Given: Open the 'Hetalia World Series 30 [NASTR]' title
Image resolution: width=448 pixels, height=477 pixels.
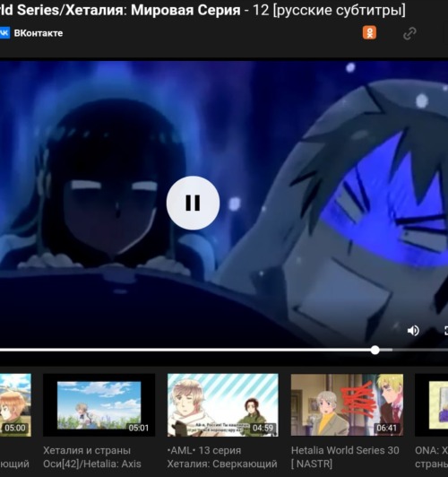Looking at the screenshot, I should tap(345, 457).
